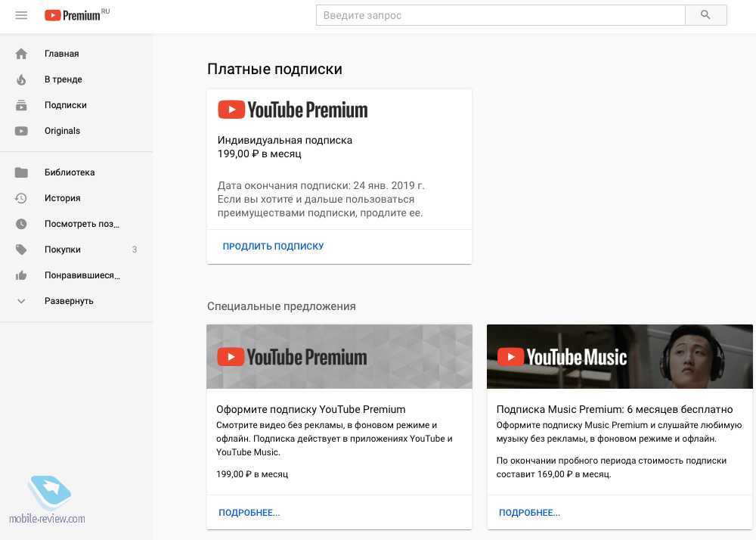The width and height of the screenshot is (756, 540).
Task: Click ПОДРОБНЕЕ under Music Premium offer
Action: (529, 513)
